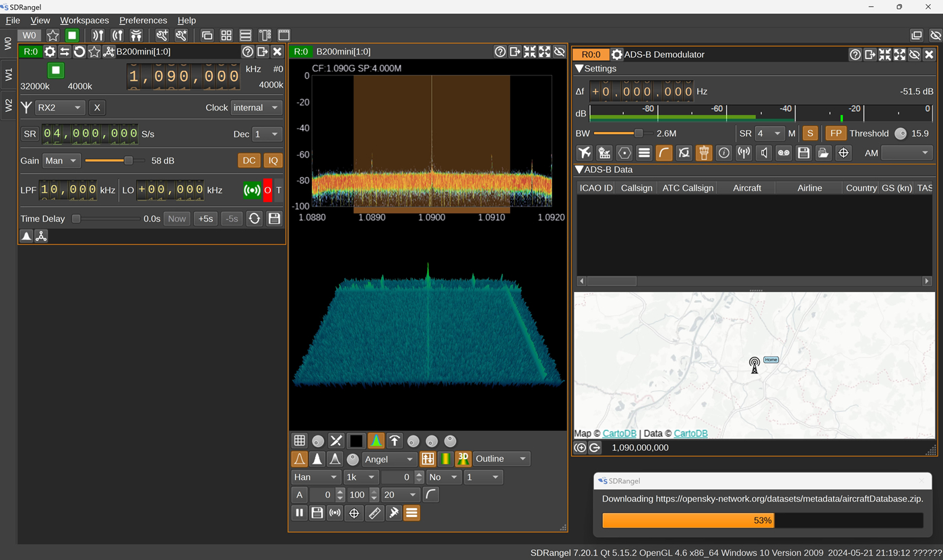Click the control tower icon in ADS-B toolbar
The width and height of the screenshot is (943, 560).
click(x=703, y=153)
